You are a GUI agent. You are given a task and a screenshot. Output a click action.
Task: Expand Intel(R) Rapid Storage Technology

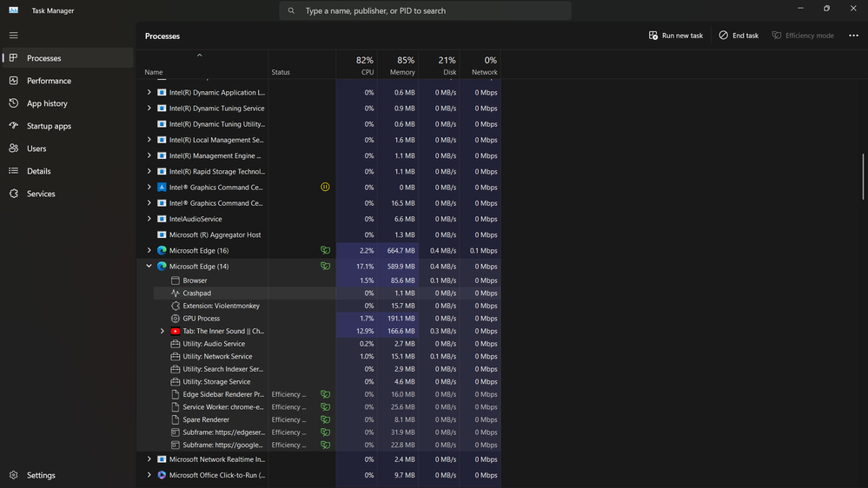click(x=149, y=172)
